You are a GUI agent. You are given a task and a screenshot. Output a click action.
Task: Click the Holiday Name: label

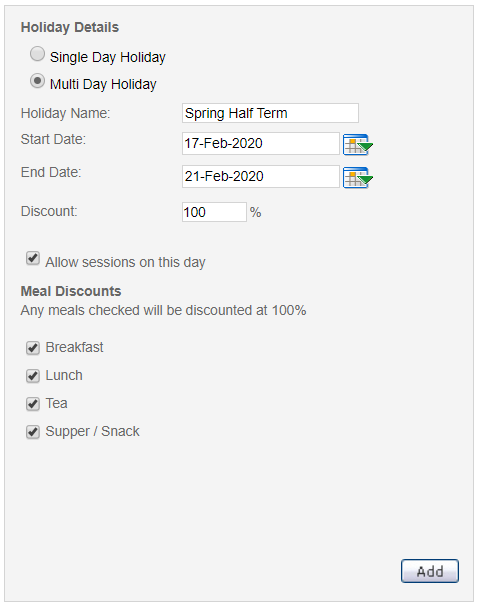pos(65,113)
